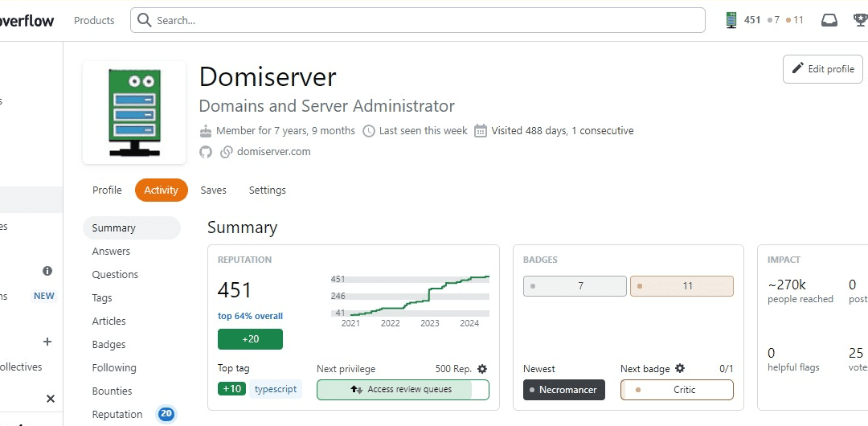This screenshot has width=868, height=426.
Task: Open the achievements trophy icon
Action: 861,20
